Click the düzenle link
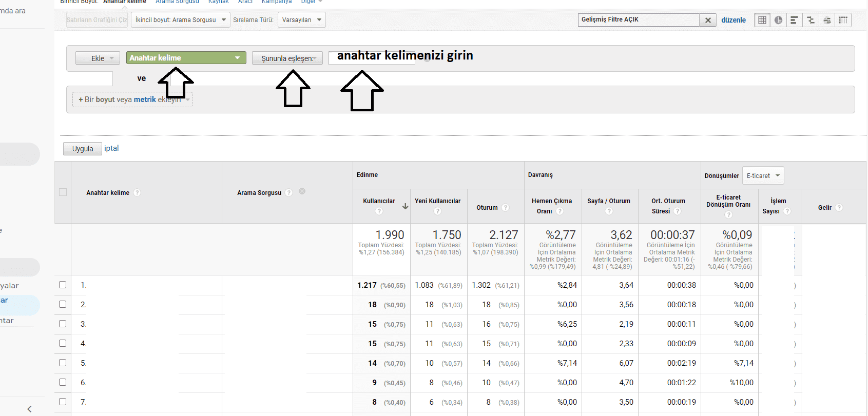This screenshot has height=416, width=868. [733, 20]
